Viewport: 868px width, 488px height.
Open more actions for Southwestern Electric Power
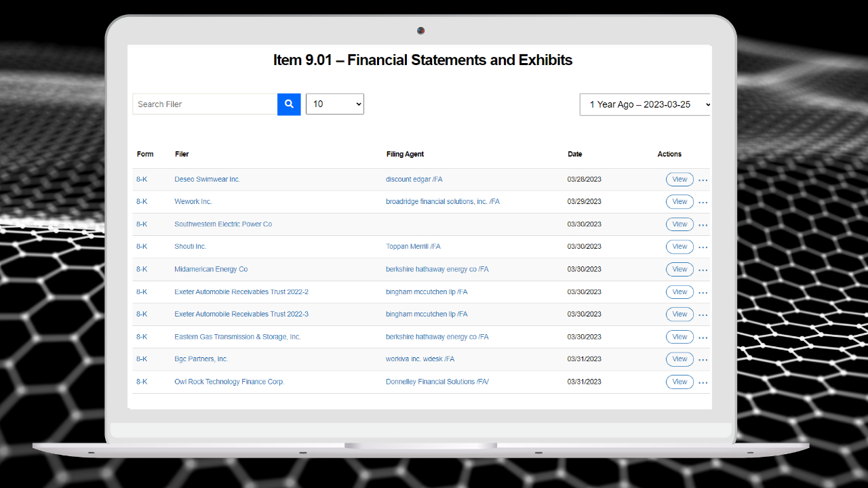pyautogui.click(x=703, y=225)
